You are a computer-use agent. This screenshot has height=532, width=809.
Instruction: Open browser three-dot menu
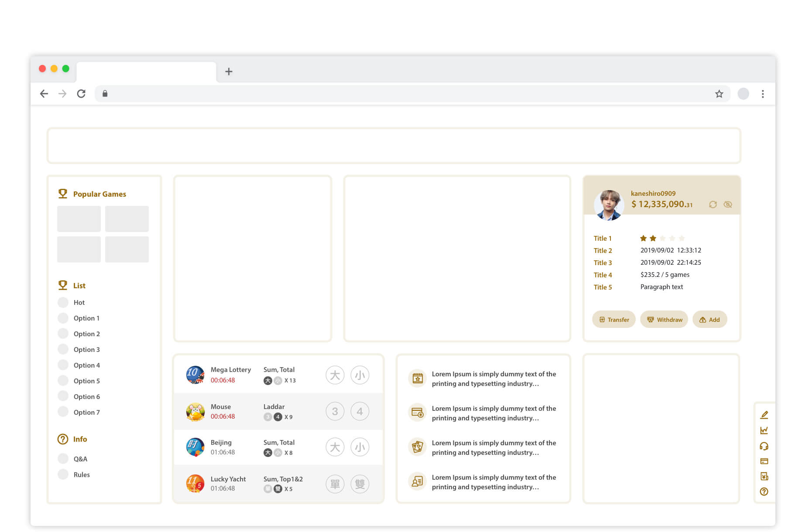(763, 94)
